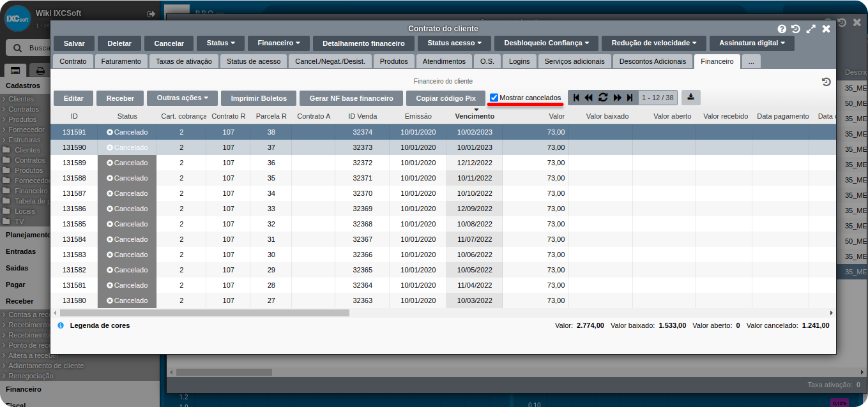Screen dimensions: 868x407
Task: Click the cancelled X icon in row 131589
Action: 110,163
